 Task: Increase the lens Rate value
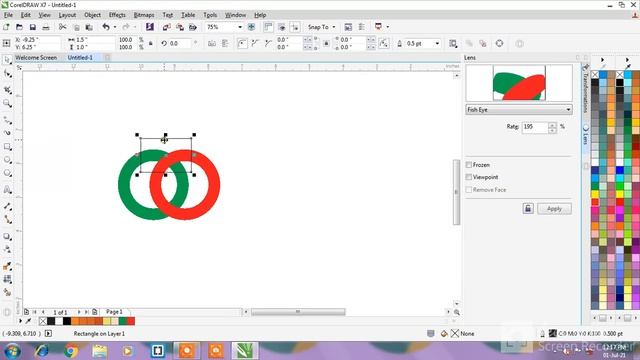point(552,124)
